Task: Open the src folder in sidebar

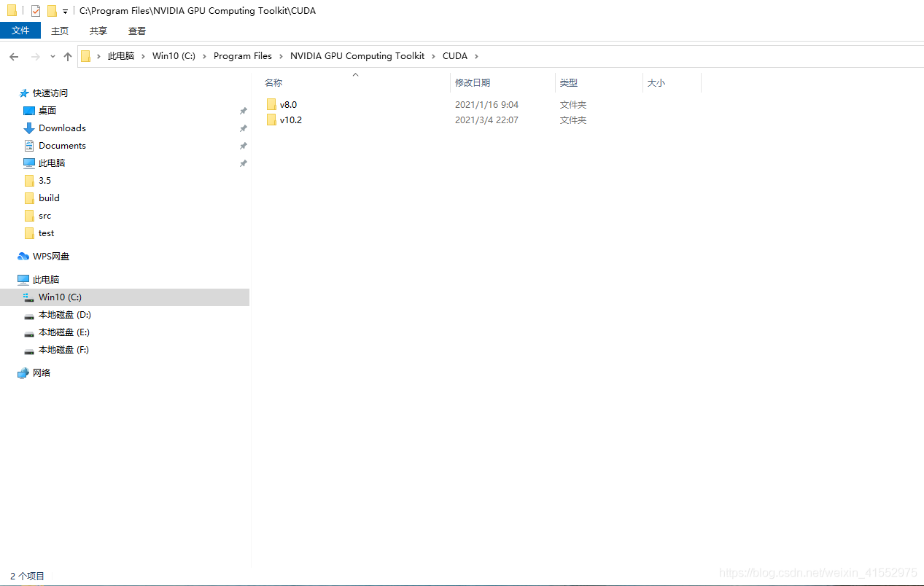Action: point(45,215)
